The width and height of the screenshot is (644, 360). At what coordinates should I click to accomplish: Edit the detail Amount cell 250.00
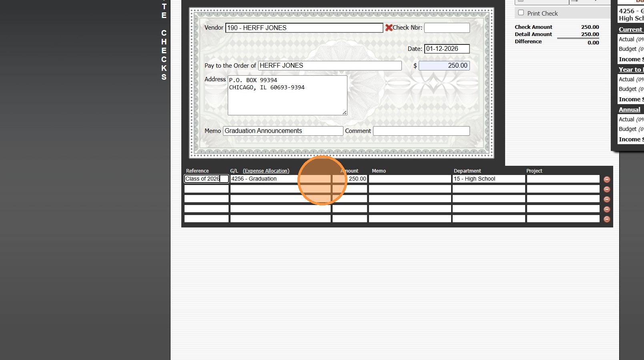coord(350,179)
